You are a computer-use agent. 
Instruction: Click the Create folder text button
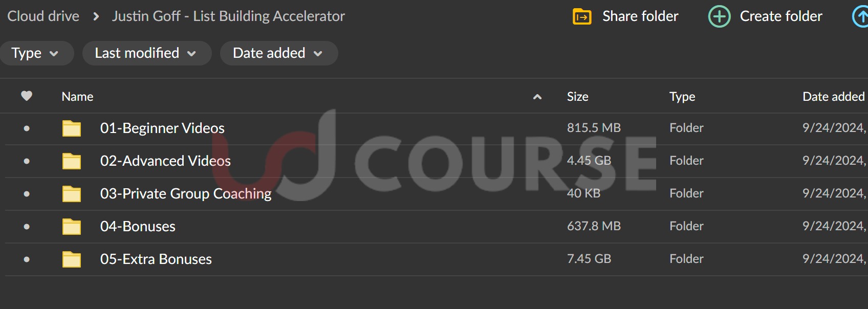(781, 16)
